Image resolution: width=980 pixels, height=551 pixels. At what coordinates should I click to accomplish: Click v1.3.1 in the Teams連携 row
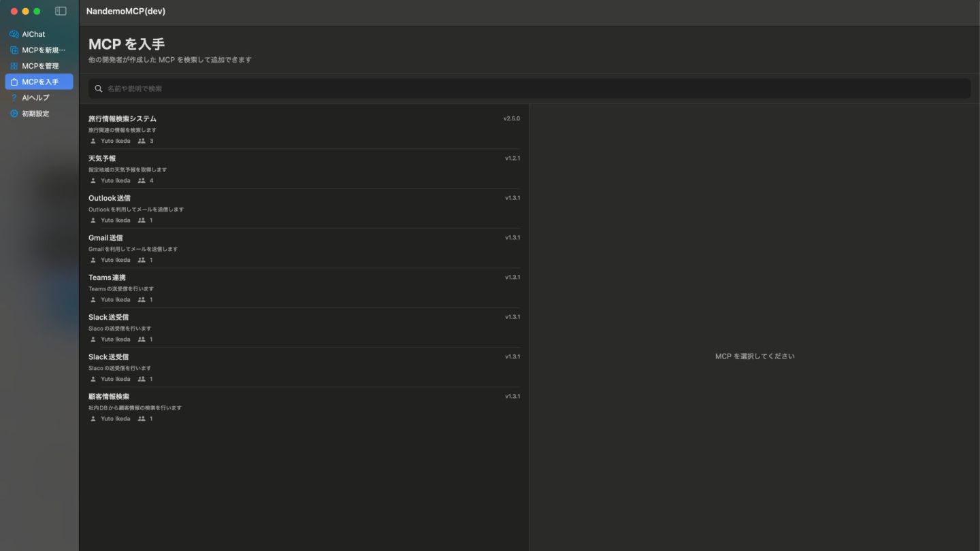point(512,277)
